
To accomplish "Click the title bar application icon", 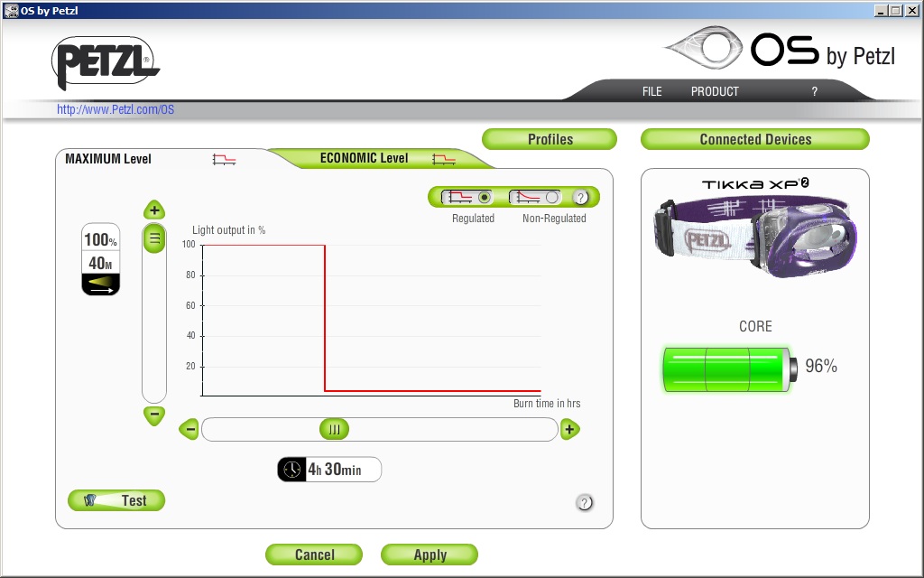I will pyautogui.click(x=11, y=11).
